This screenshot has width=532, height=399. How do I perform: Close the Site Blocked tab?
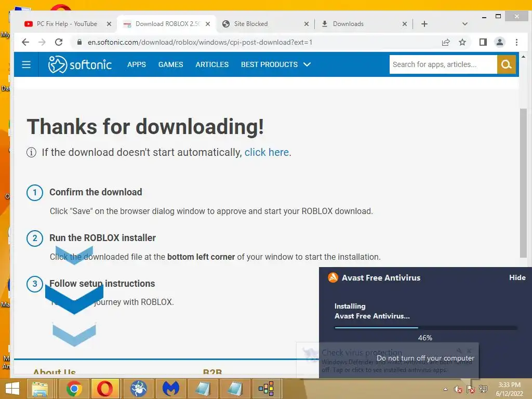(307, 24)
